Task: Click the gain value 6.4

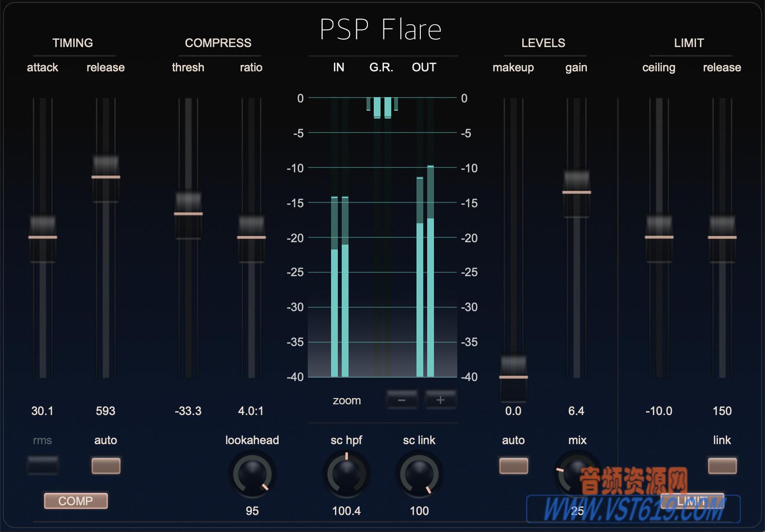Action: click(x=576, y=411)
